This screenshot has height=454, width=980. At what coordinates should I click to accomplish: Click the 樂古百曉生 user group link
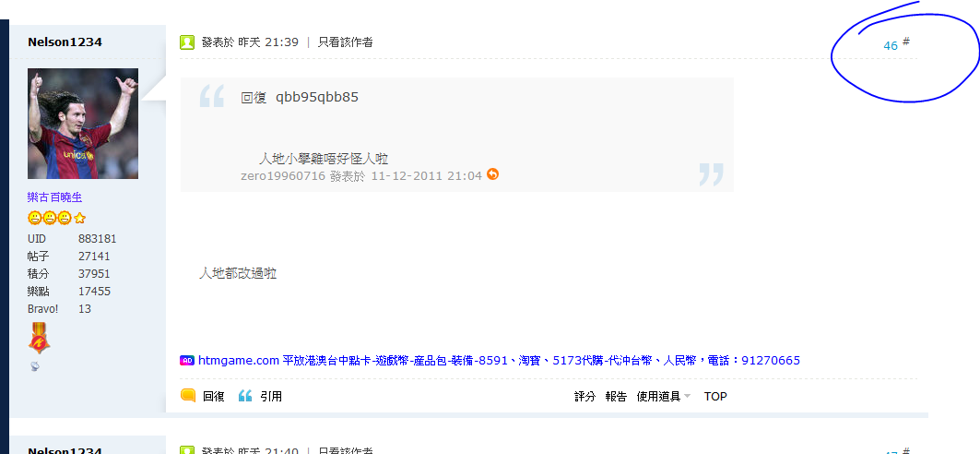55,197
